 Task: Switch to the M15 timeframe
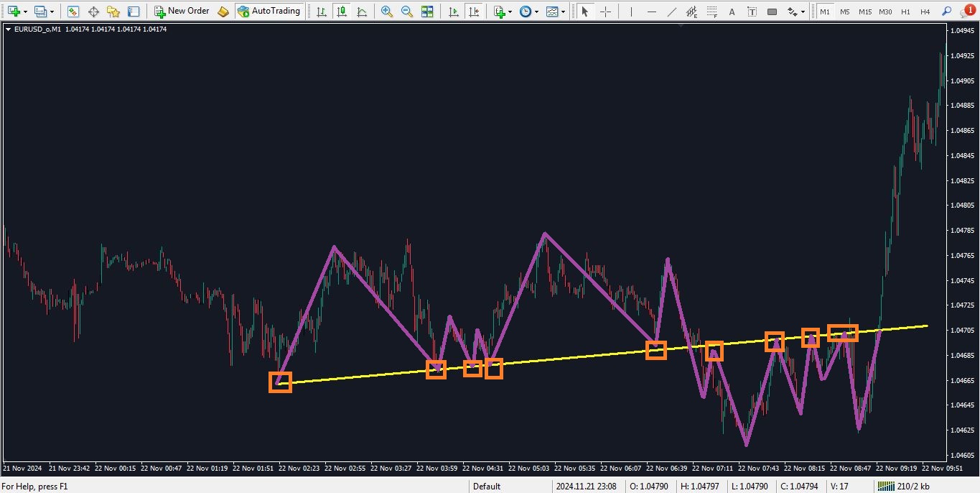tap(865, 11)
